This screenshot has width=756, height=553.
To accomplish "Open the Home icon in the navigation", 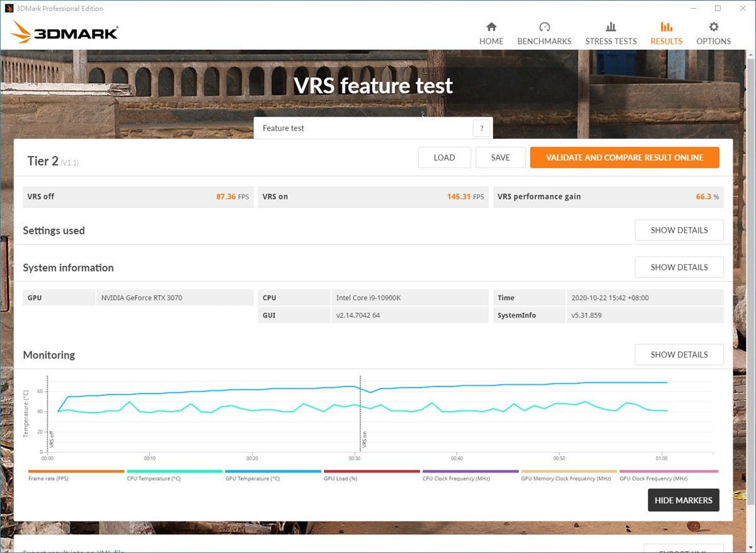I will pyautogui.click(x=491, y=26).
